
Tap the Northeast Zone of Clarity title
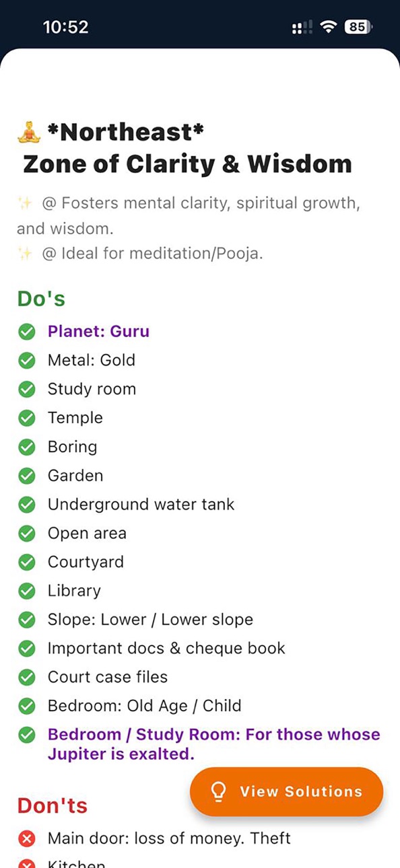[x=184, y=147]
